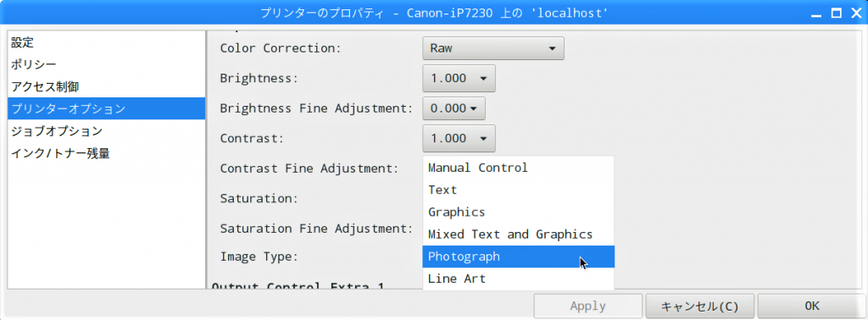The height and width of the screenshot is (320, 868).
Task: Close the printer properties window
Action: pos(855,14)
